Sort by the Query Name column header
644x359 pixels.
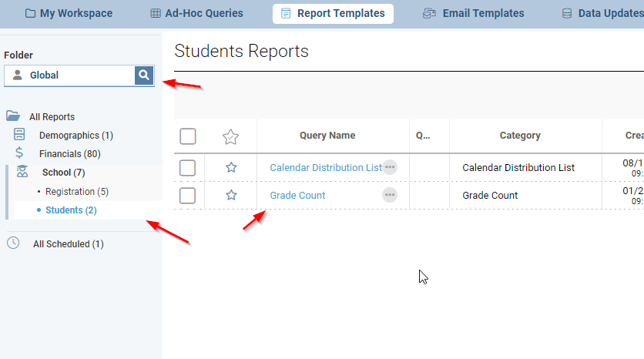[327, 136]
